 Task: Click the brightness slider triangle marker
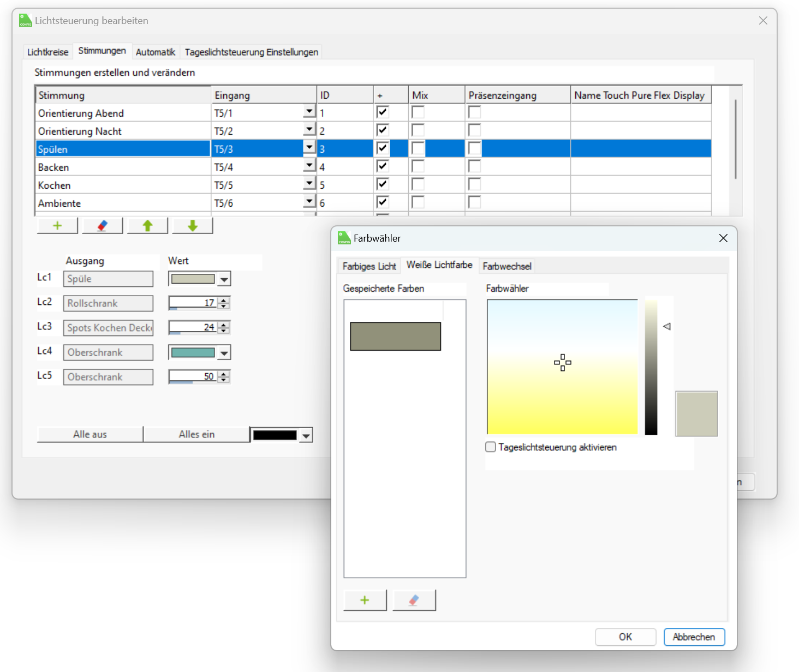[x=666, y=326]
